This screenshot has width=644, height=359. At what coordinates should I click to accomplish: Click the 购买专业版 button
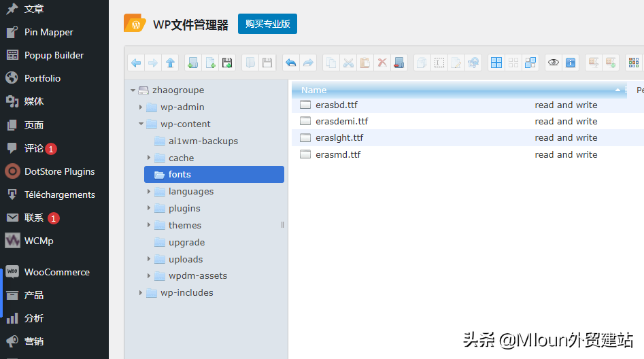[267, 24]
